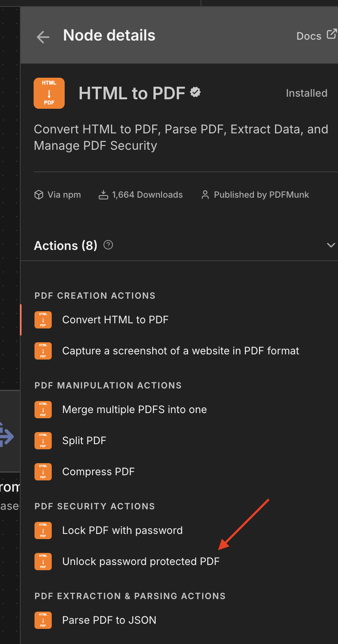Image resolution: width=338 pixels, height=644 pixels.
Task: Click the large HTML to PDF node icon
Action: (49, 93)
